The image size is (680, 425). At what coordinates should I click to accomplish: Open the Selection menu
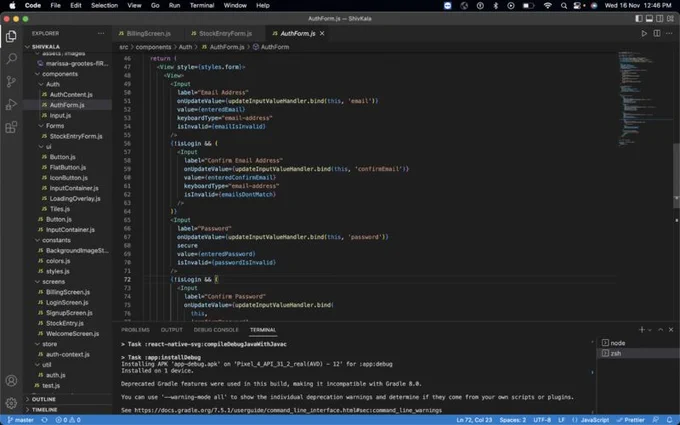pyautogui.click(x=105, y=6)
